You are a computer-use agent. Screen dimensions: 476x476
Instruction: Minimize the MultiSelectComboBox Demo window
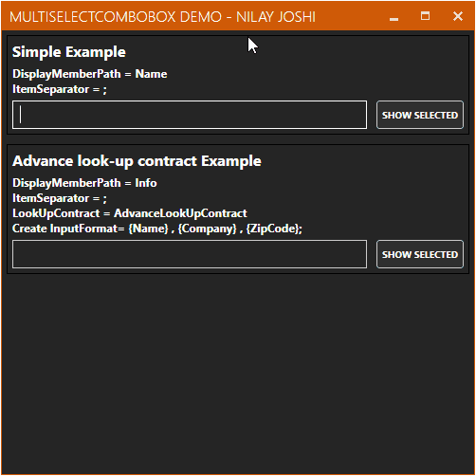click(394, 16)
